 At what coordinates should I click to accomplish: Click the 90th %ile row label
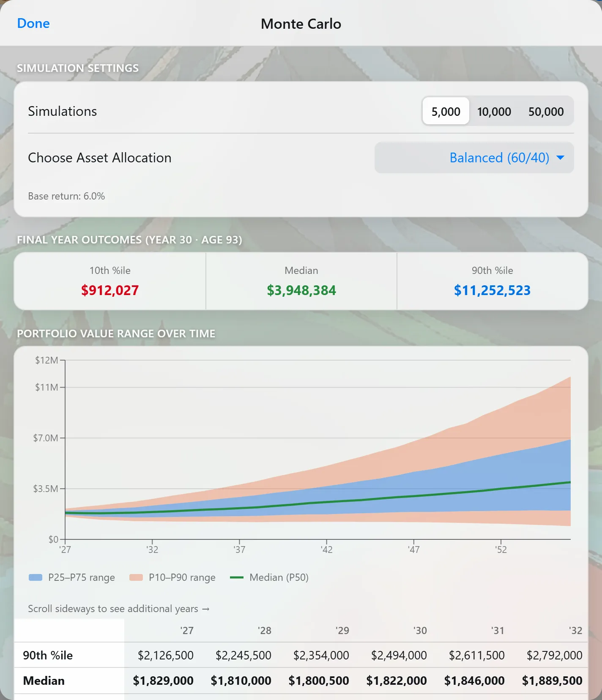pyautogui.click(x=48, y=655)
